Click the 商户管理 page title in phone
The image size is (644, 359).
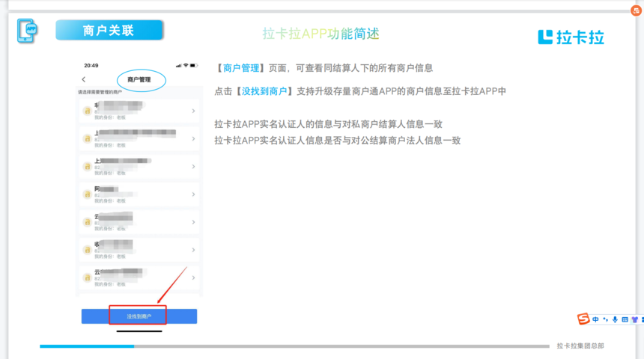pyautogui.click(x=139, y=79)
